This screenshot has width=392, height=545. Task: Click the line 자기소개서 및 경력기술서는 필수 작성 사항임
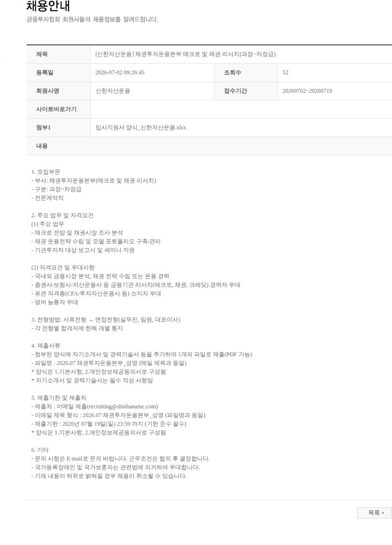click(x=92, y=380)
